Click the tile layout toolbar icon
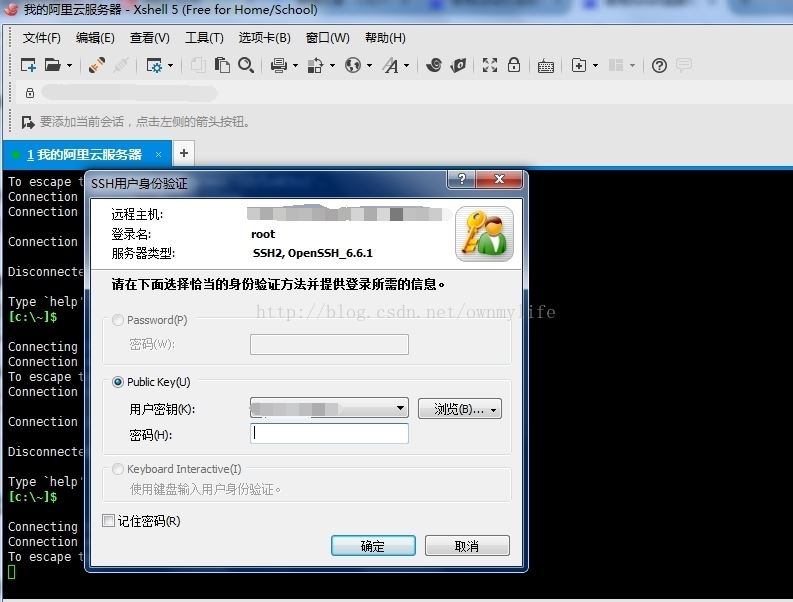 tap(616, 65)
